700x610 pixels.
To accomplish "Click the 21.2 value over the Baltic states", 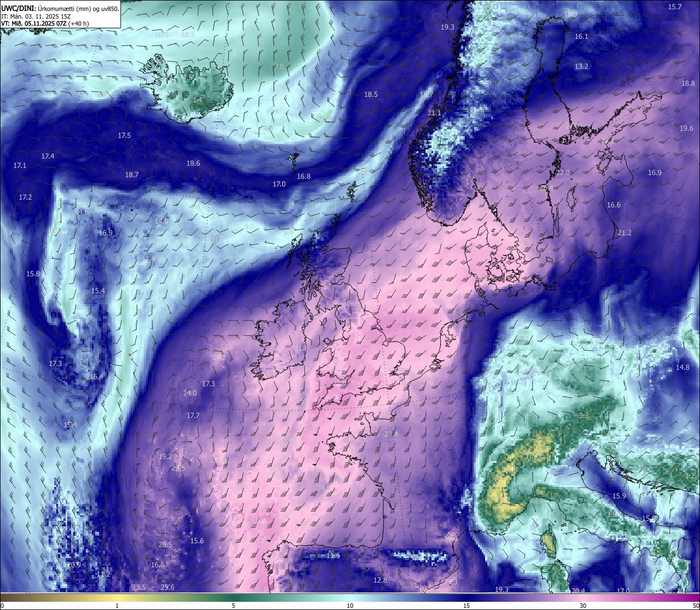I will [x=625, y=233].
